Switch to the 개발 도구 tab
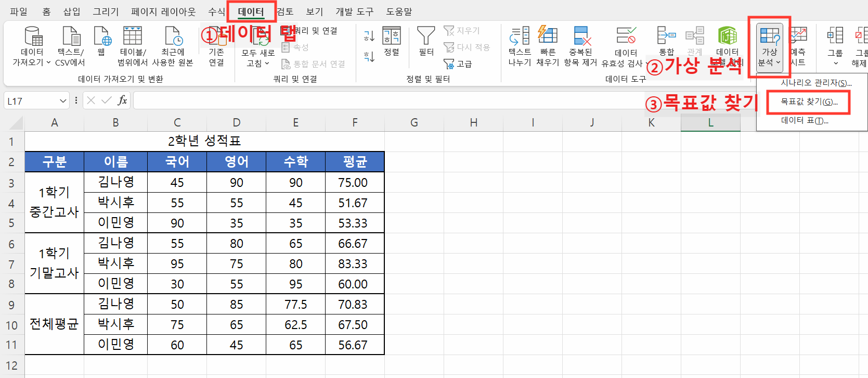The width and height of the screenshot is (868, 378). (x=355, y=11)
